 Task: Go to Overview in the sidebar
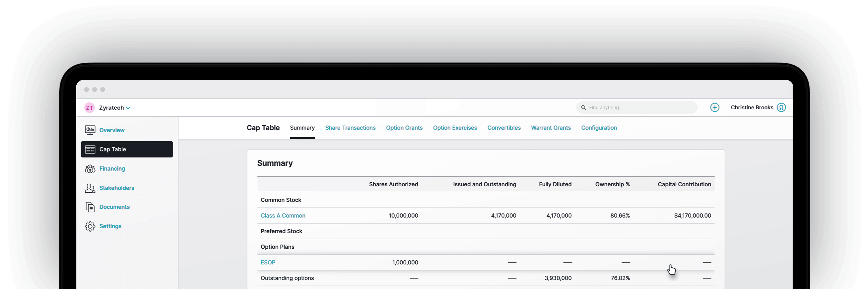(111, 130)
